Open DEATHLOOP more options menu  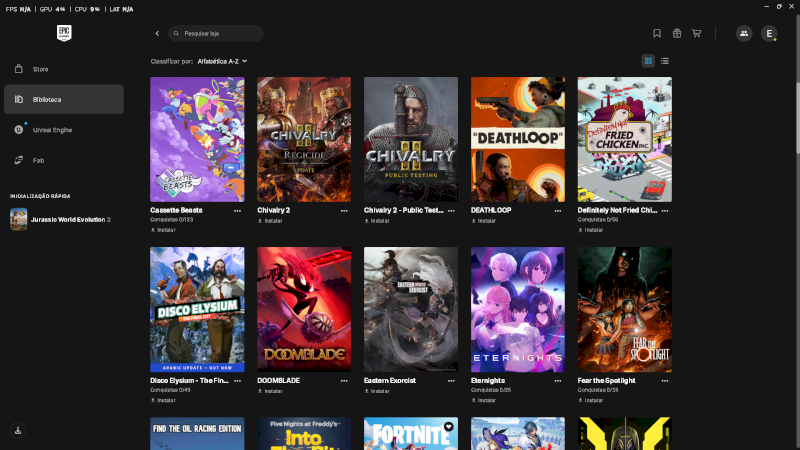(x=558, y=211)
